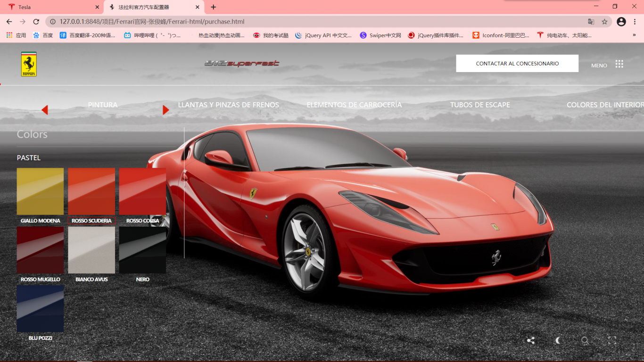The image size is (644, 362).
Task: Open COLORES DEL INTERIOR category
Action: (x=605, y=105)
